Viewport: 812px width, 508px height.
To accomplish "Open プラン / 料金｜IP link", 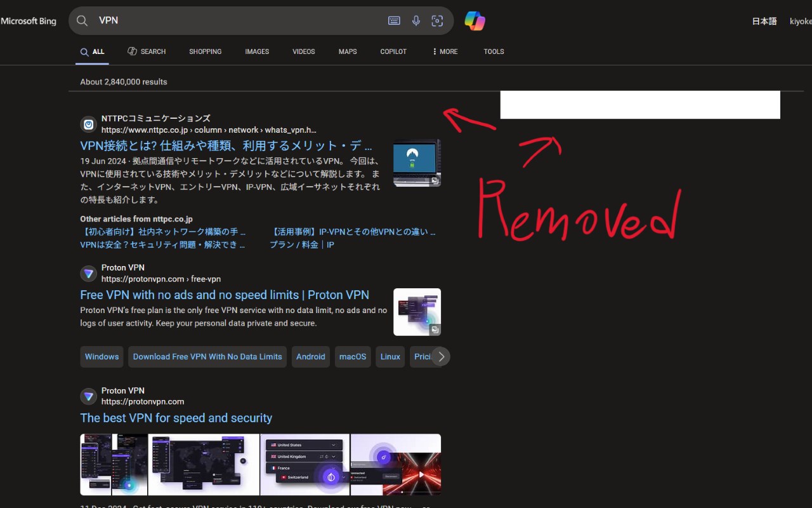I will [302, 244].
